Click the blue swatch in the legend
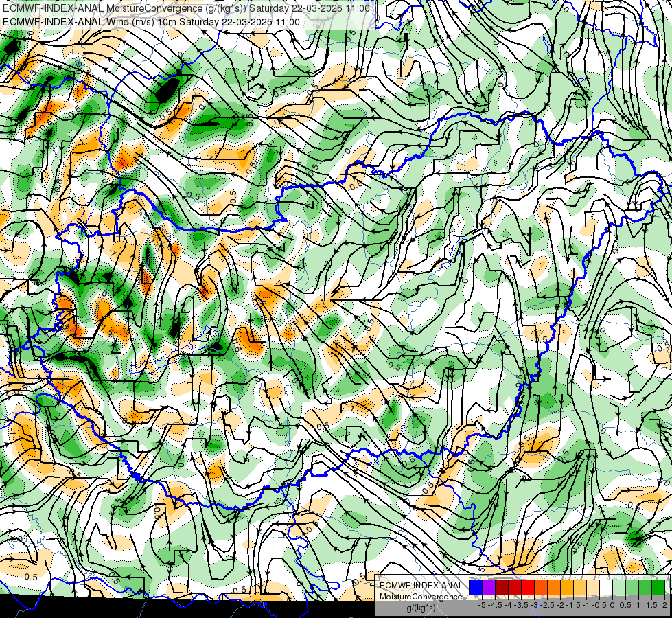Screen dimensions: 672x618 pyautogui.click(x=476, y=588)
